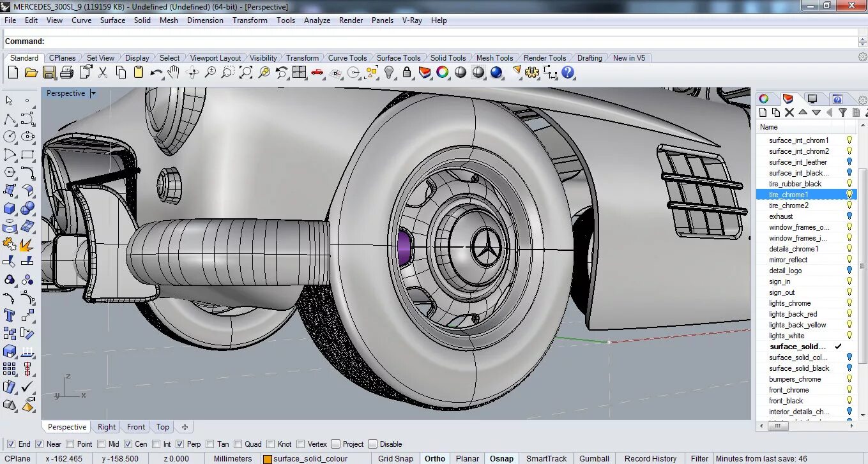Viewport: 868px width, 464px height.
Task: Move layer up with triangle icon
Action: click(803, 112)
